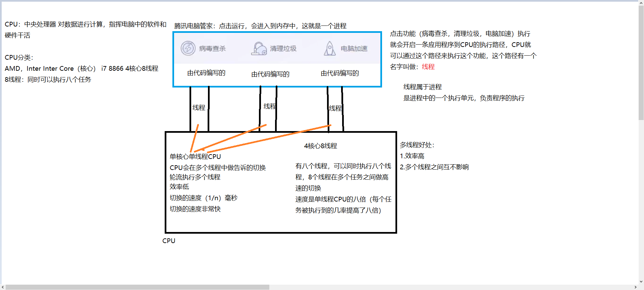Click the text '8线程：同时可以执行八个任务'

tap(48, 79)
